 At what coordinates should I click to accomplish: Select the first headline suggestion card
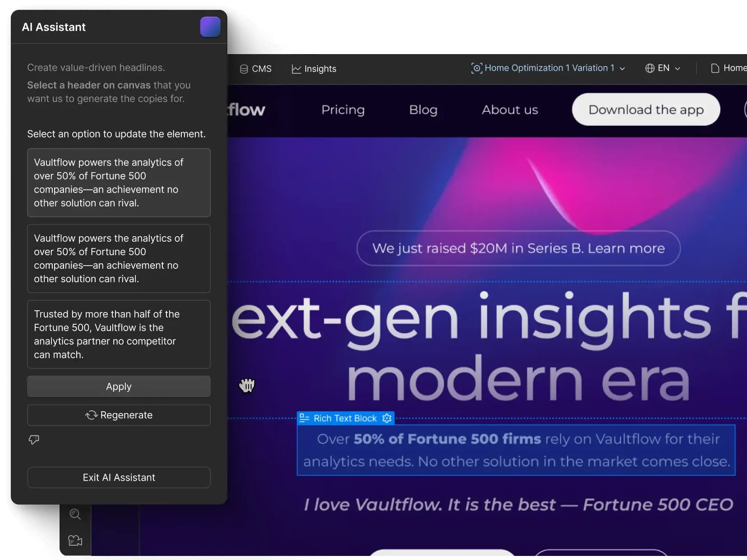click(x=119, y=183)
